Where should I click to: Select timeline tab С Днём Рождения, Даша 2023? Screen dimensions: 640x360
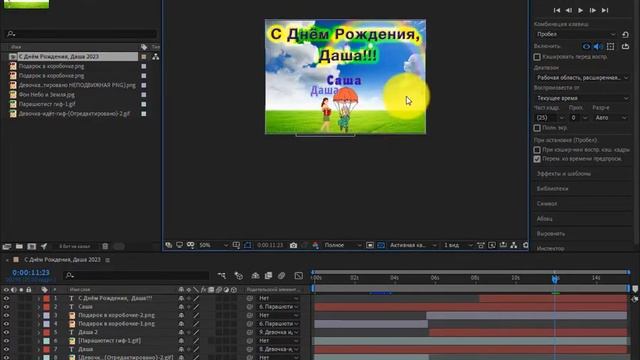point(62,260)
